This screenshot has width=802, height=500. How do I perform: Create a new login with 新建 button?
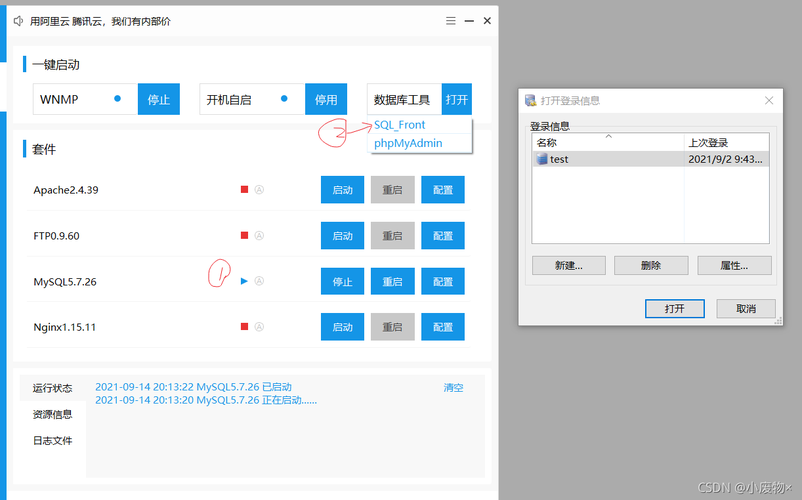(569, 265)
